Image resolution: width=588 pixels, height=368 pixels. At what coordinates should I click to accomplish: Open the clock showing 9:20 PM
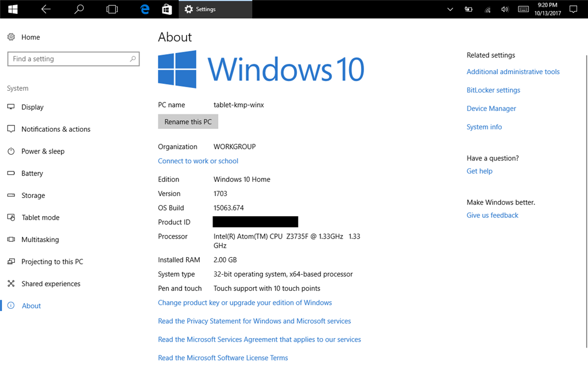547,9
